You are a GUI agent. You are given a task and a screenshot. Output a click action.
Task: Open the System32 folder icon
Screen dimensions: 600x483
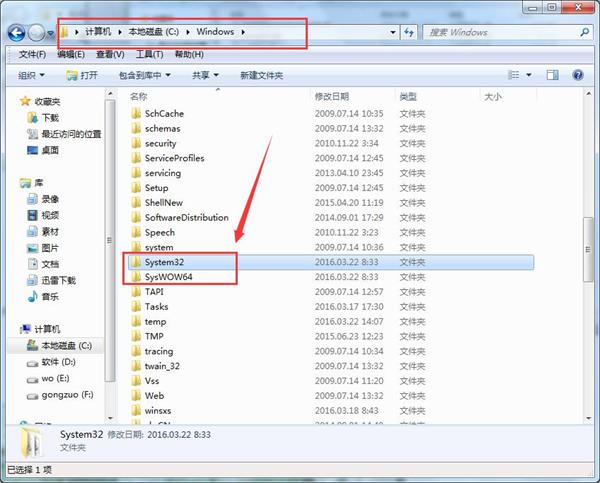point(136,261)
